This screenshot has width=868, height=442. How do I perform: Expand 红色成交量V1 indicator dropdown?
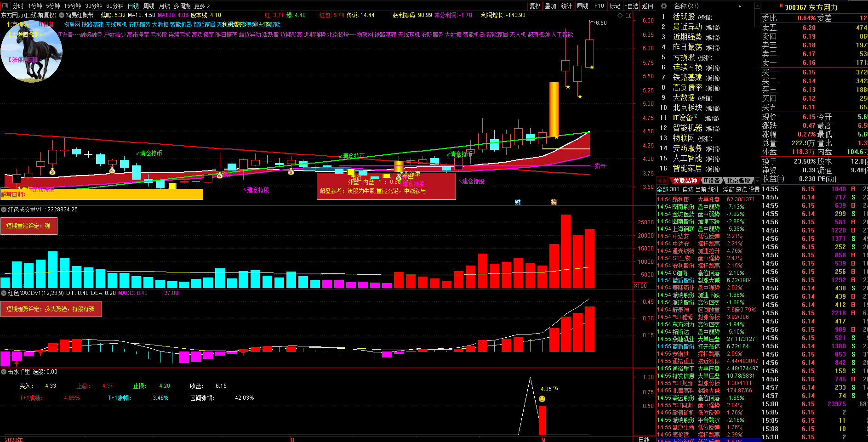[x=4, y=210]
